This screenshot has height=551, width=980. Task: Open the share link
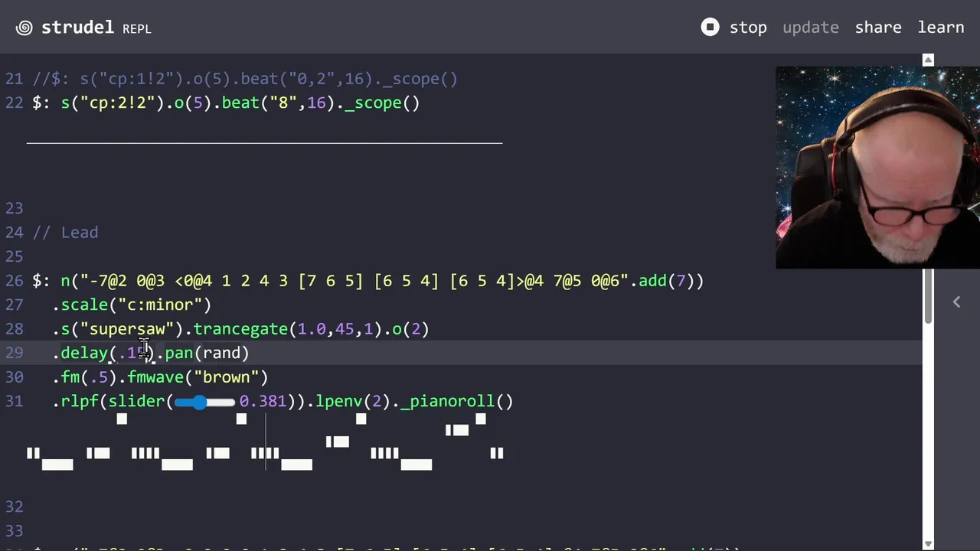click(878, 28)
